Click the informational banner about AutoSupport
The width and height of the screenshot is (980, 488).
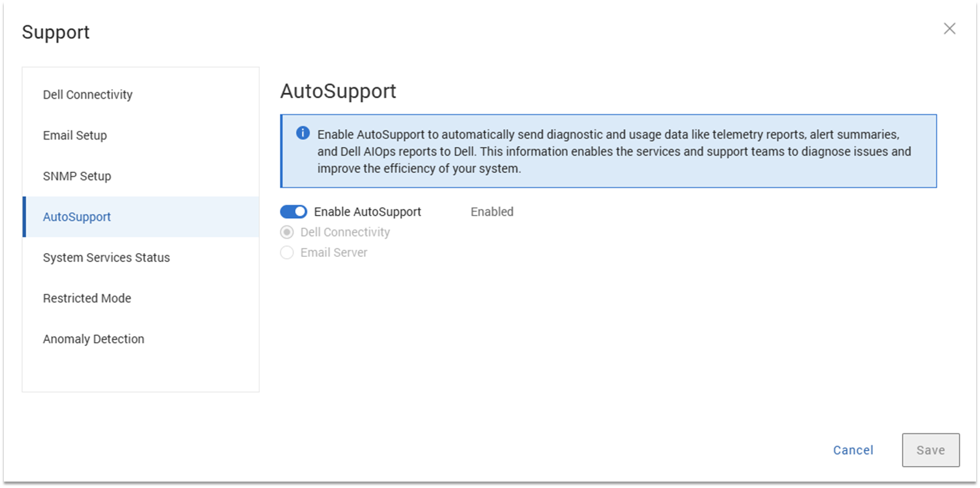coord(608,151)
